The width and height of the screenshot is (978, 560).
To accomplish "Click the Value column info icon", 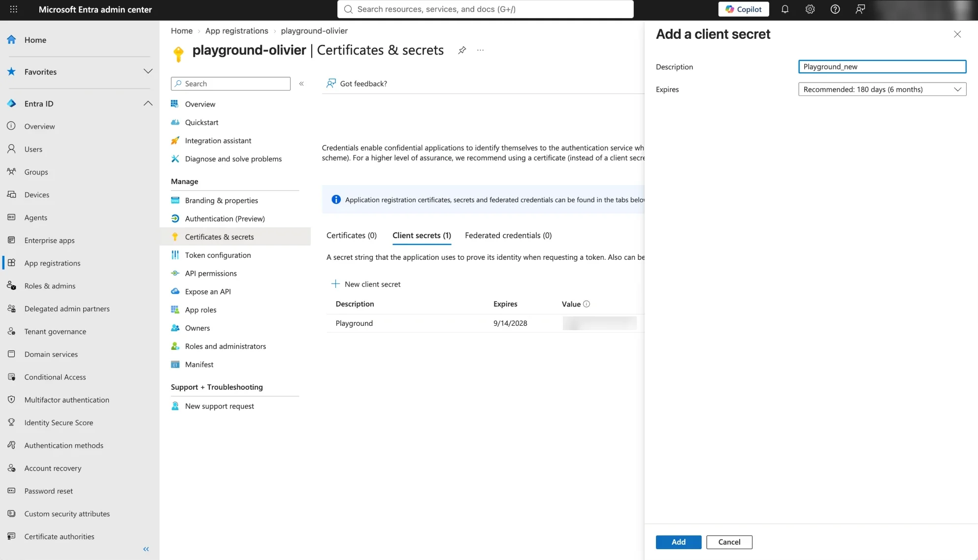I will point(587,304).
